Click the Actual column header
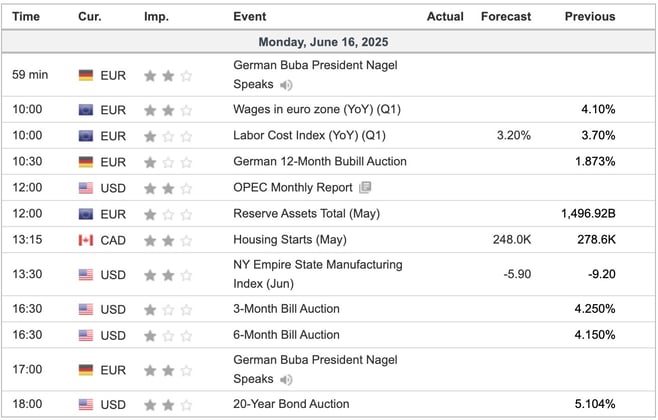658x420 pixels. coord(445,16)
